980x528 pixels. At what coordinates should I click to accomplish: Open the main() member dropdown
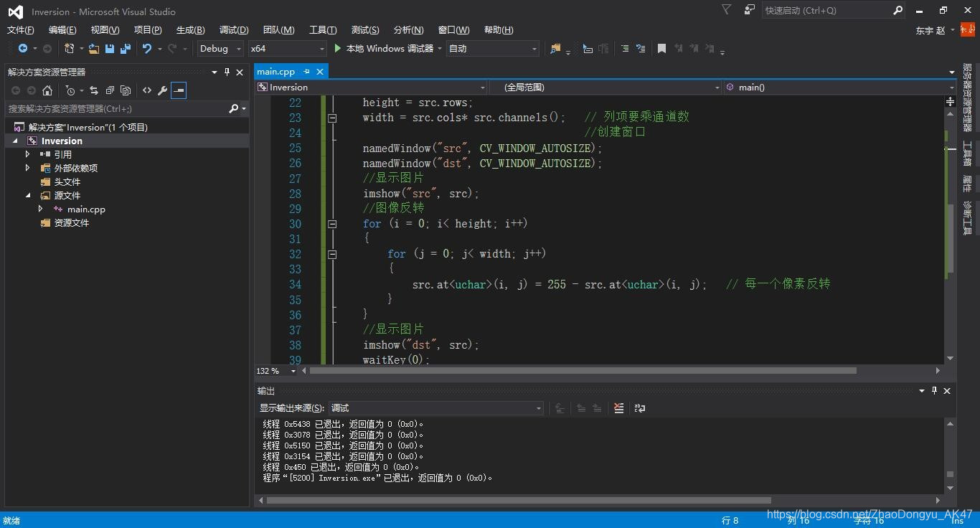(839, 88)
